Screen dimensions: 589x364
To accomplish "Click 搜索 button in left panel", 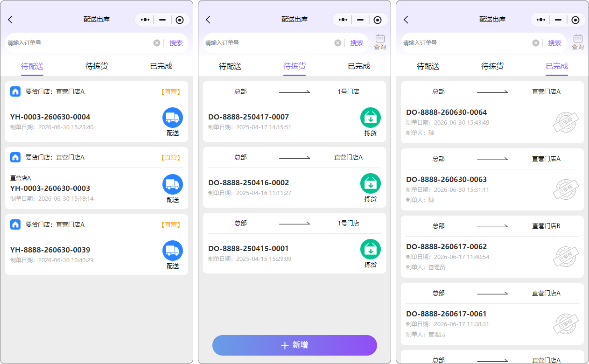I will (176, 43).
